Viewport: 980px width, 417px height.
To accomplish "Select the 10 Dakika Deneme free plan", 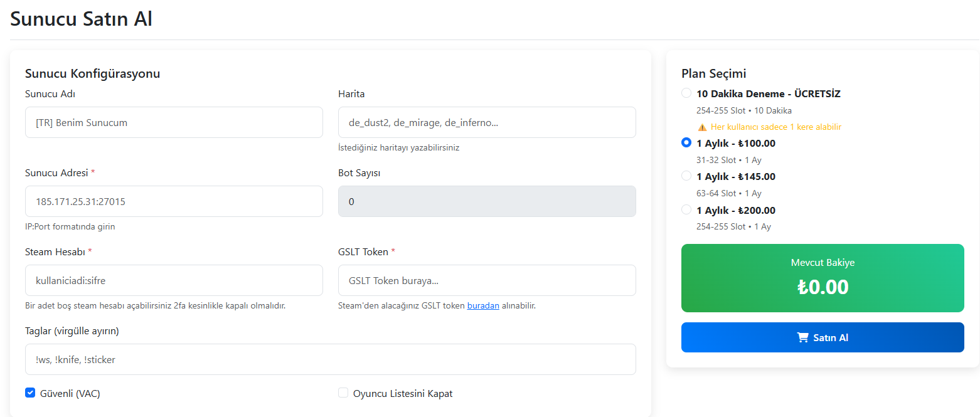I will (686, 93).
